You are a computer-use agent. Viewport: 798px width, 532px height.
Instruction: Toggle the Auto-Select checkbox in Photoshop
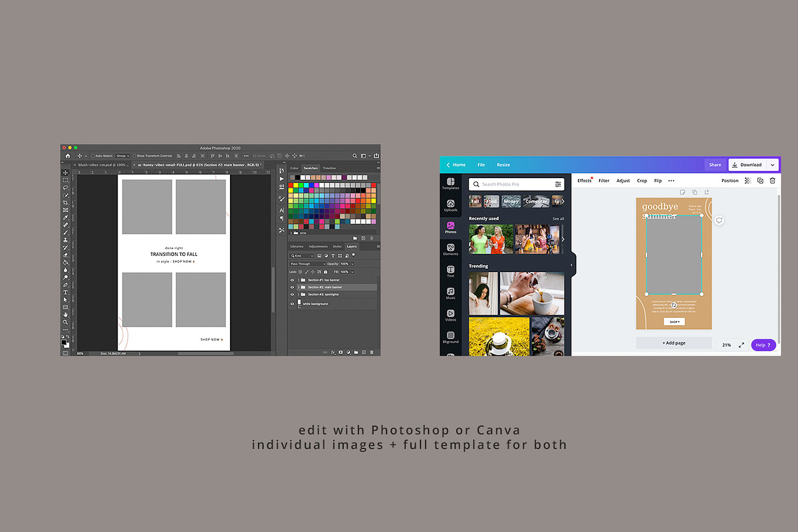[92, 156]
